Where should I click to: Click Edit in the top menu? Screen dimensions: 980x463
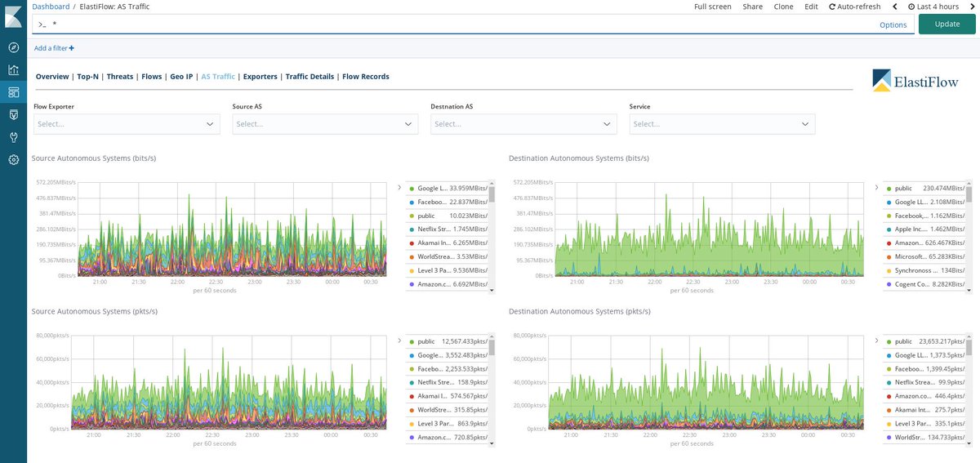click(811, 7)
